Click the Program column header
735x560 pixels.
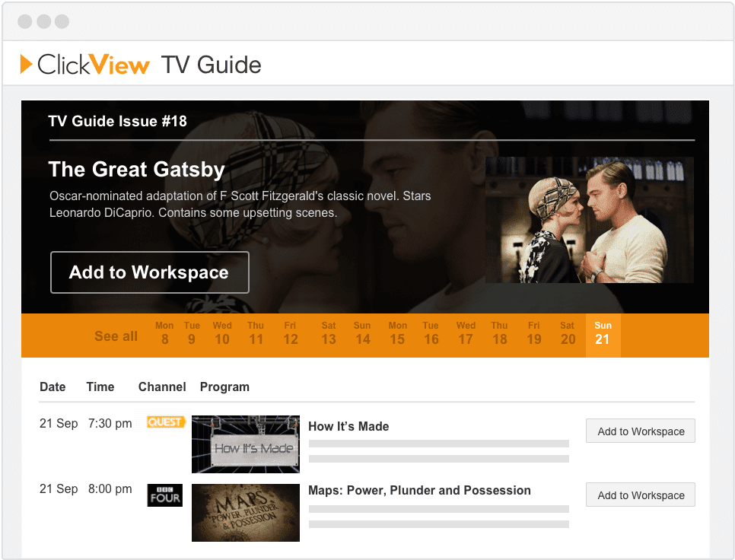pos(224,387)
